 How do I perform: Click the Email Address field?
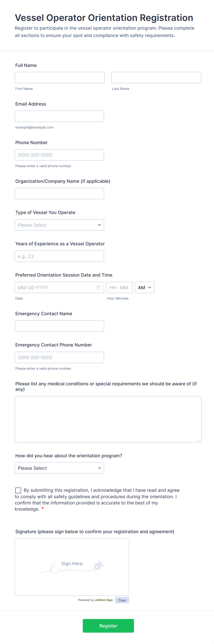[x=59, y=116]
